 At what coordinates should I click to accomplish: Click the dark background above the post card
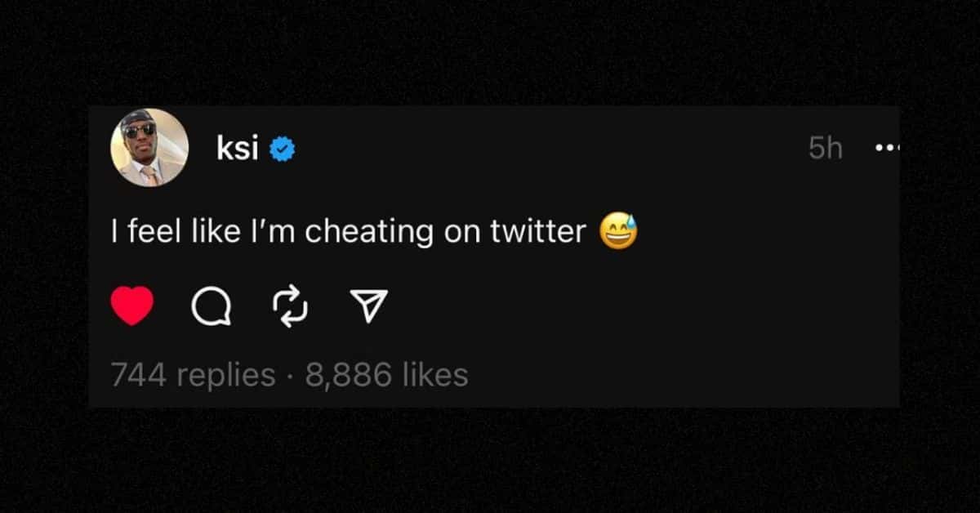[x=490, y=49]
